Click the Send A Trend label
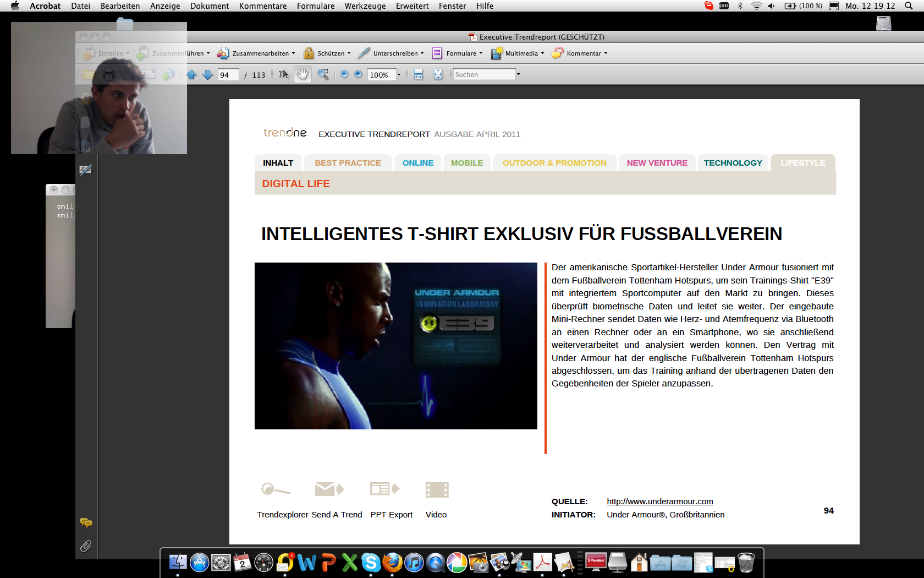Image resolution: width=924 pixels, height=578 pixels. click(x=337, y=515)
